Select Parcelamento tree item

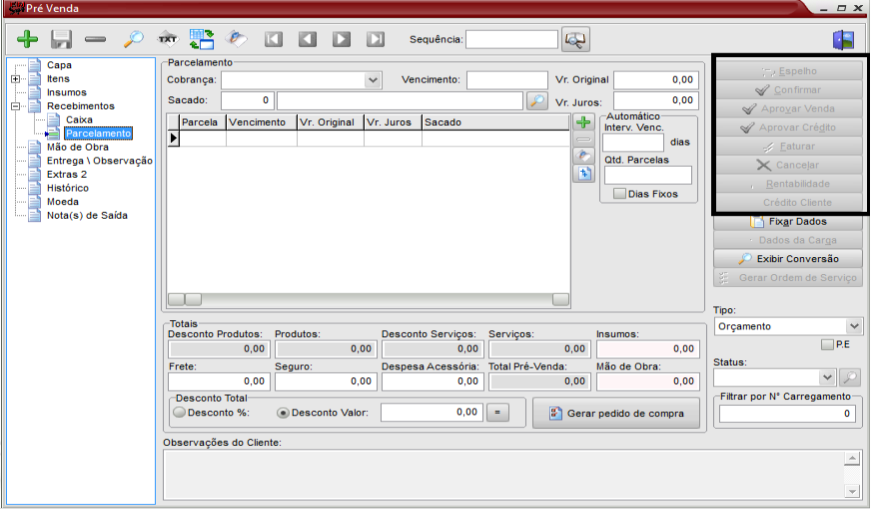[98, 133]
